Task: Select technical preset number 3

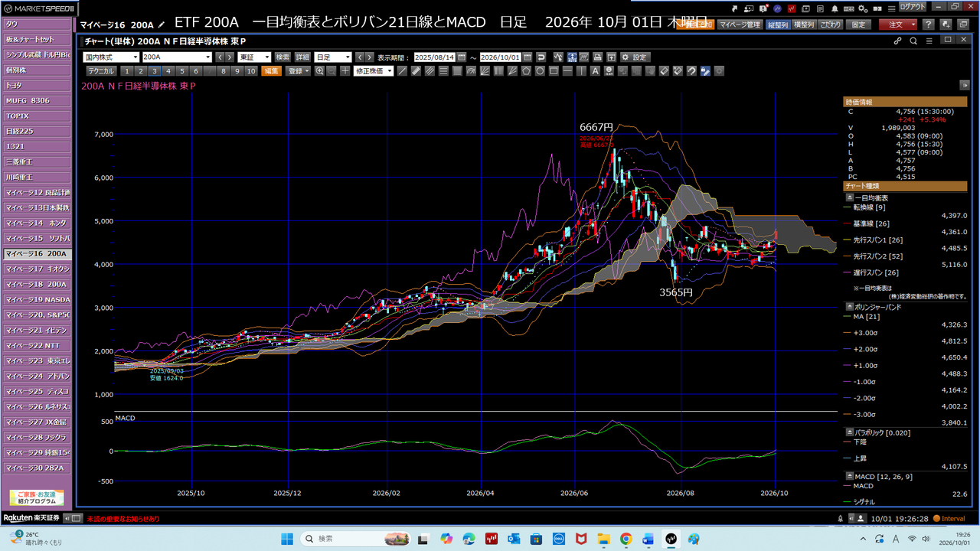Action: pos(154,71)
